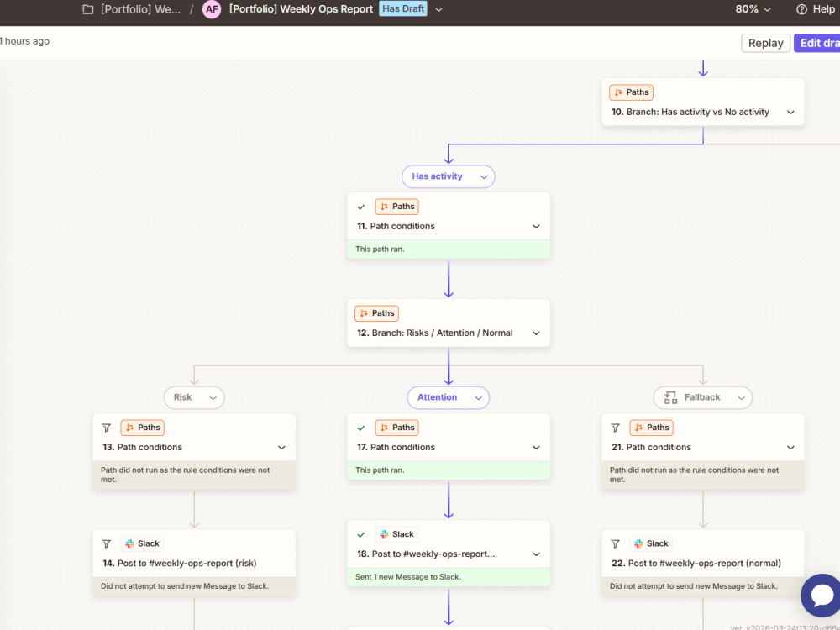Click the filter icon on step 13
The height and width of the screenshot is (630, 840).
tap(106, 428)
